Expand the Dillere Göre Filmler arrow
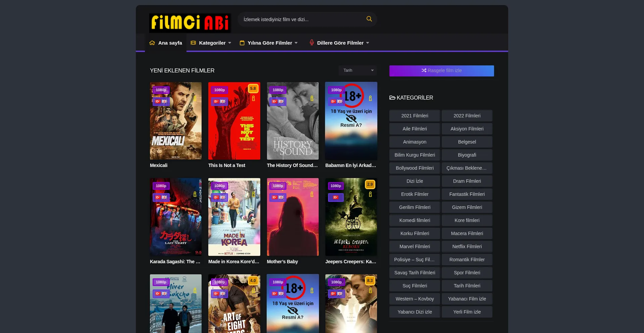Screen dimensions: 644x333 368,43
